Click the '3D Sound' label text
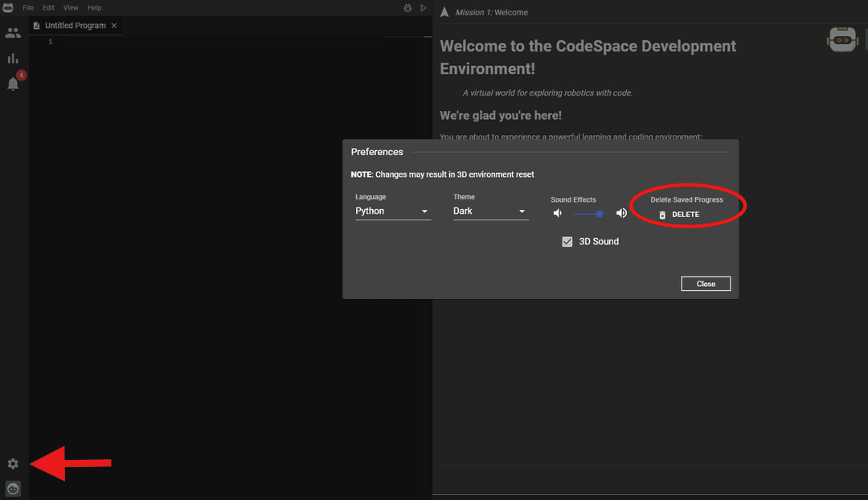The width and height of the screenshot is (868, 500). [x=599, y=241]
